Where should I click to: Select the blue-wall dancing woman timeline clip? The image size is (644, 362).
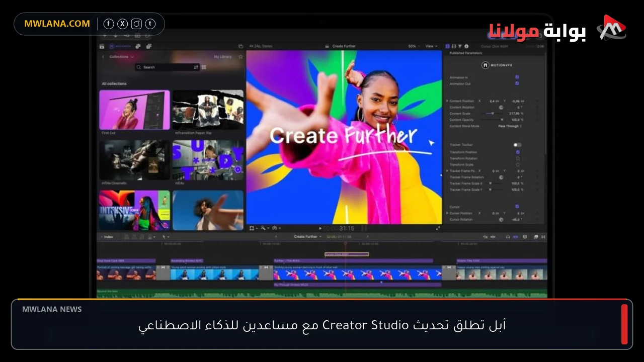tap(357, 272)
